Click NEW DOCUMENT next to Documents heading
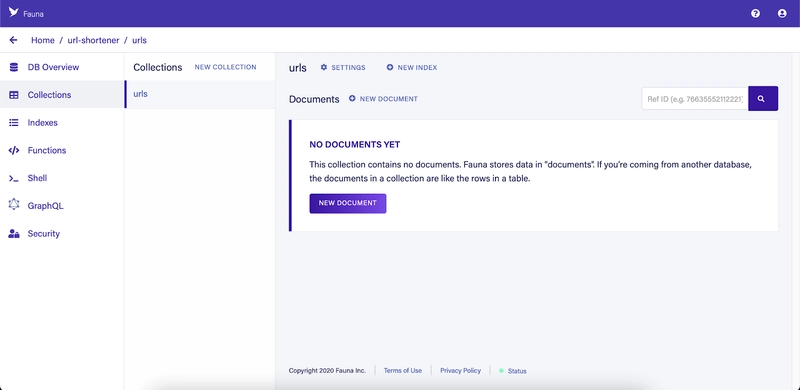800x390 pixels. pyautogui.click(x=389, y=99)
